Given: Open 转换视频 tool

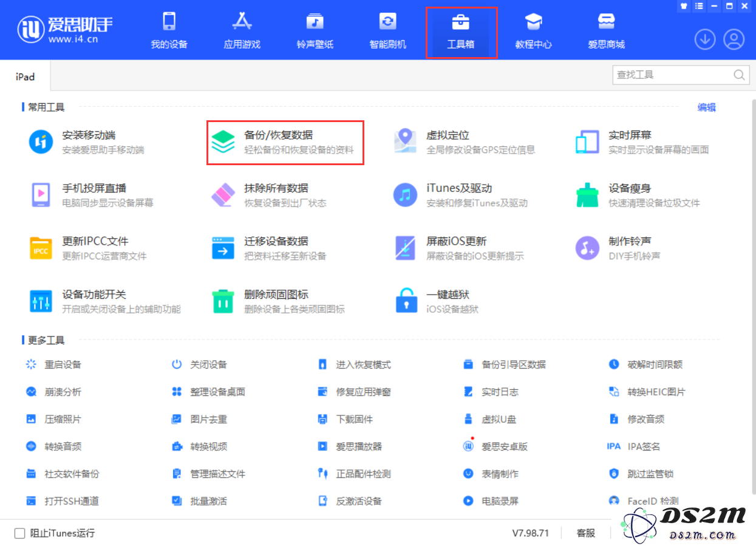Looking at the screenshot, I should point(199,446).
